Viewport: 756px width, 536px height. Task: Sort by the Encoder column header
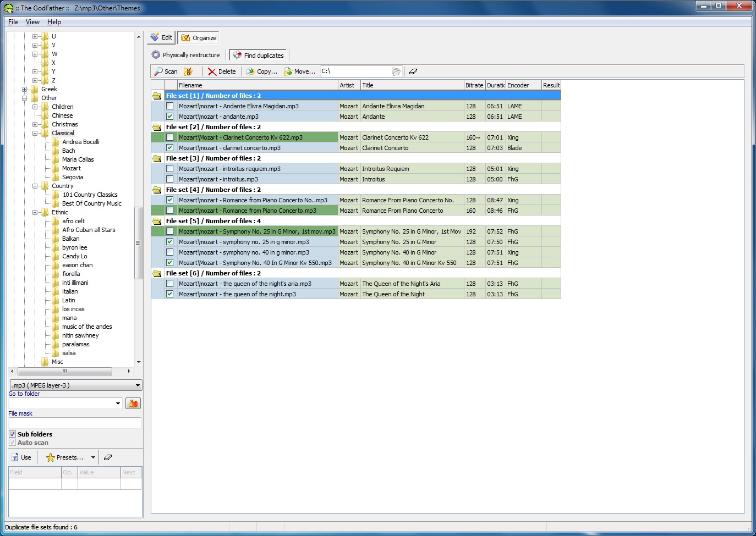[x=523, y=85]
